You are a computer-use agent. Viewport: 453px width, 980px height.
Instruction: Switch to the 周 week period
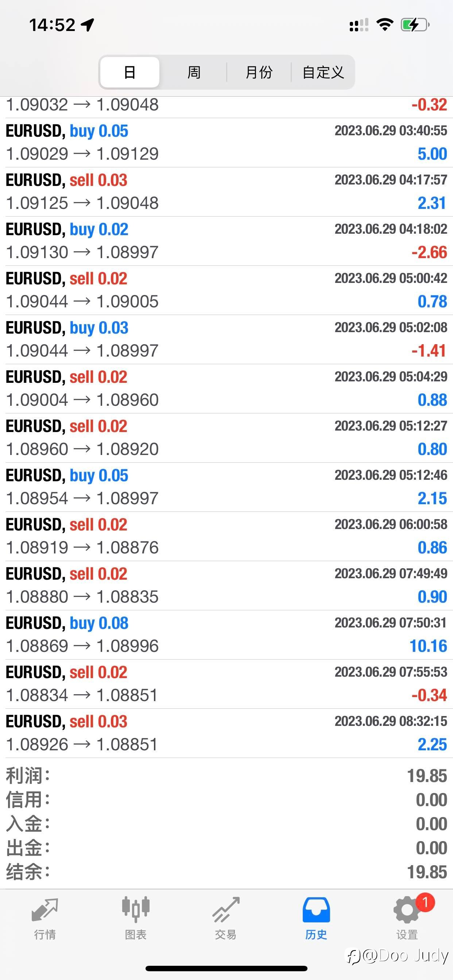pyautogui.click(x=194, y=72)
